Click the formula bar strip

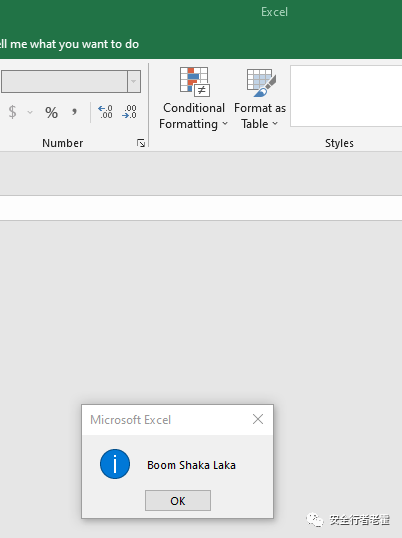[x=201, y=208]
